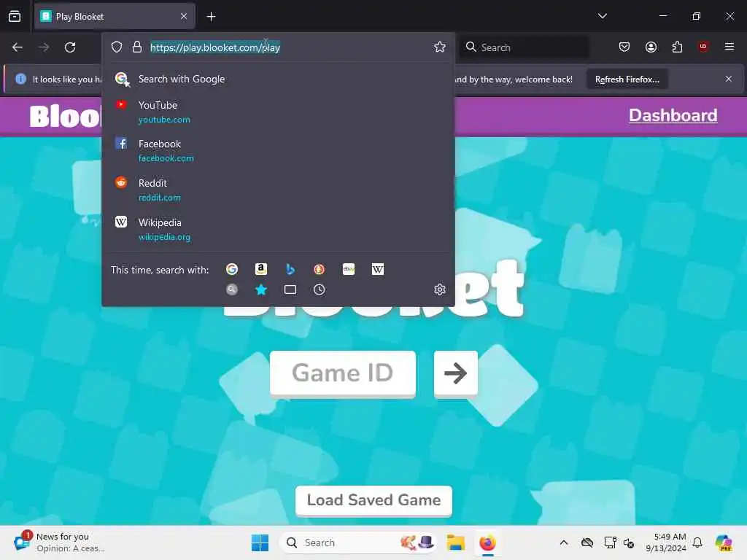The width and height of the screenshot is (747, 560).
Task: Go back one page
Action: pyautogui.click(x=18, y=47)
